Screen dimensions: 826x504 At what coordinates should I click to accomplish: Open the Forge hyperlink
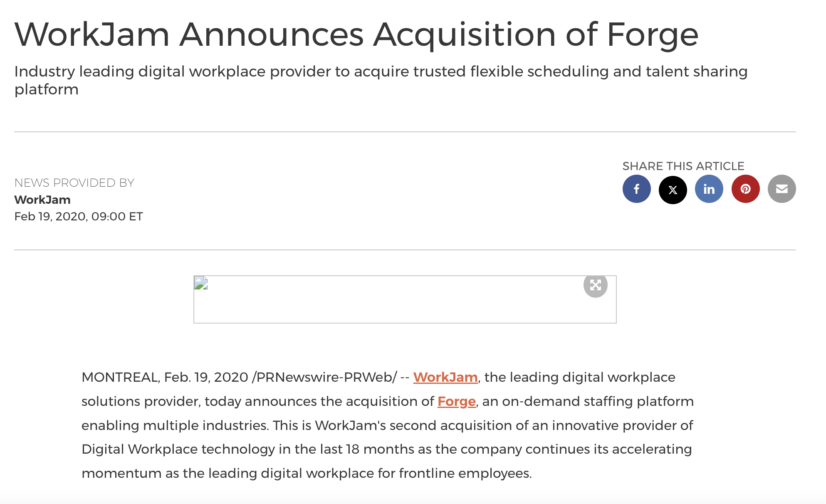click(x=456, y=401)
